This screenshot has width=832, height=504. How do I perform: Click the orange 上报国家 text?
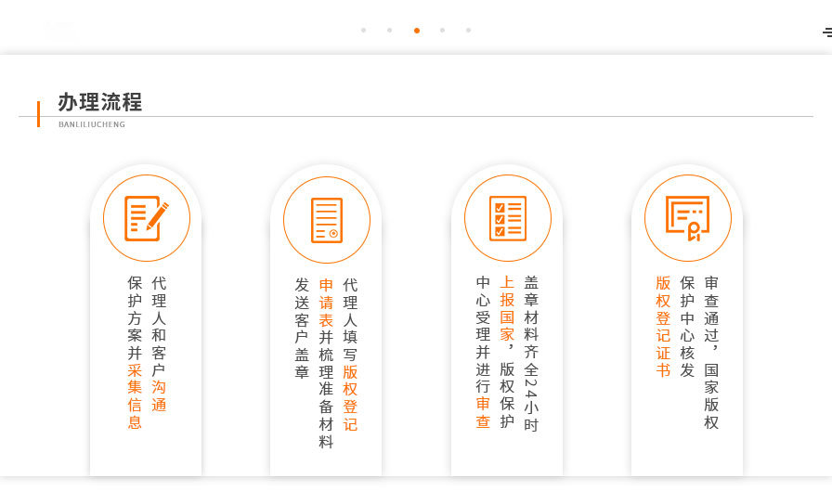click(507, 308)
